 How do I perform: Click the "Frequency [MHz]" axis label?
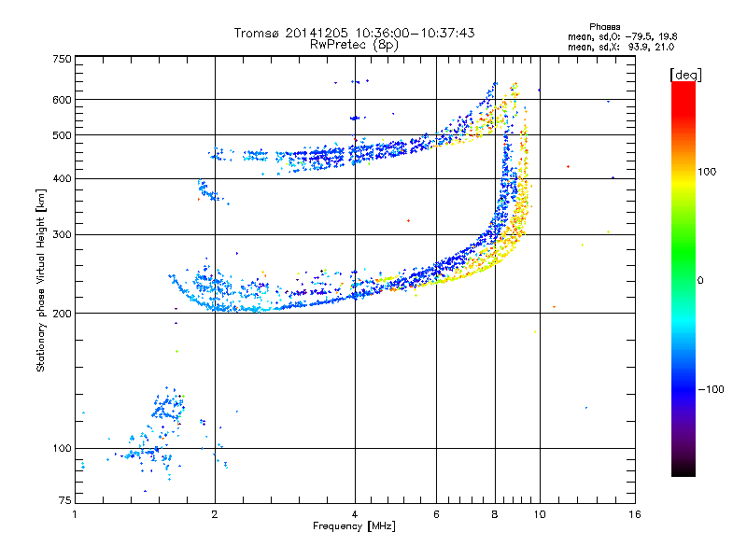click(x=354, y=526)
